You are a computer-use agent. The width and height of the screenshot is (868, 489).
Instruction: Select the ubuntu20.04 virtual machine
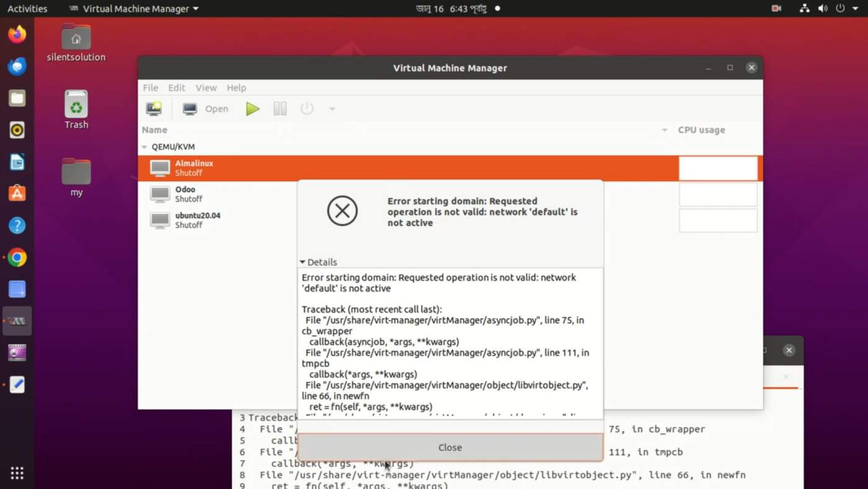pos(197,220)
